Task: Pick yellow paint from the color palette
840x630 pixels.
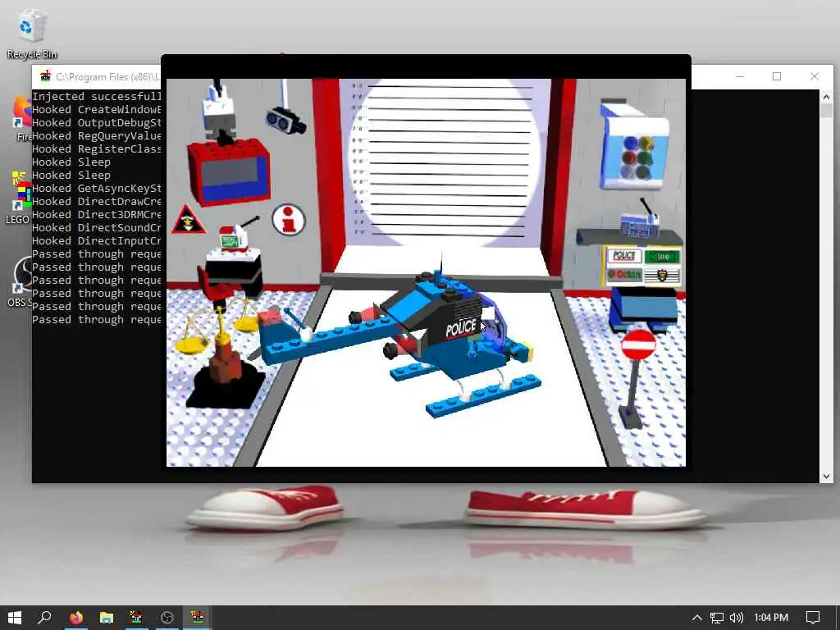Action: point(646,144)
